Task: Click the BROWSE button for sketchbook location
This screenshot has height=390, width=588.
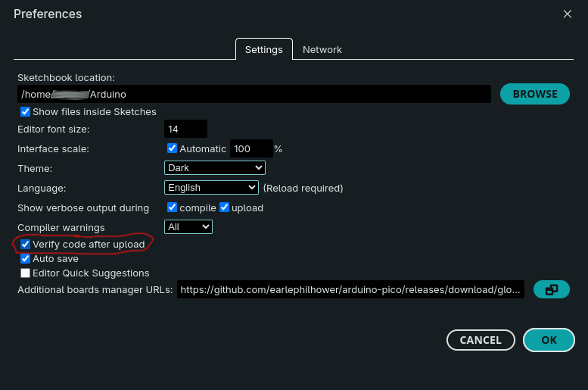Action: click(534, 94)
